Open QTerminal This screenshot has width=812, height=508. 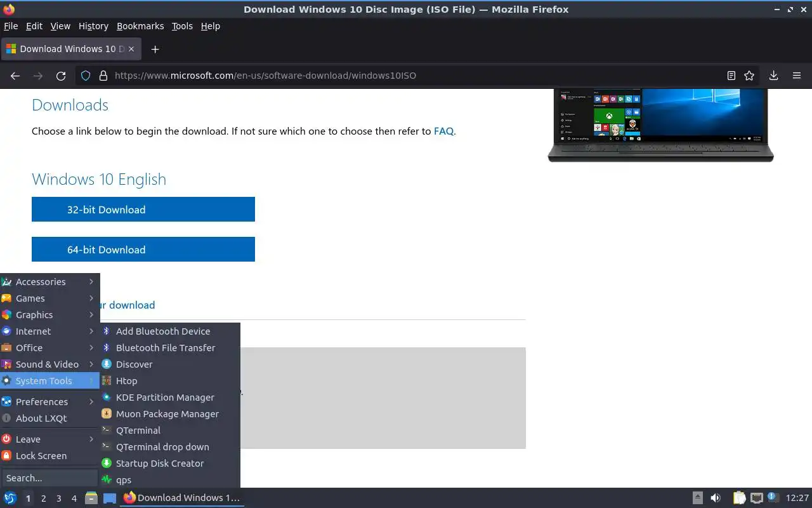pos(170,430)
